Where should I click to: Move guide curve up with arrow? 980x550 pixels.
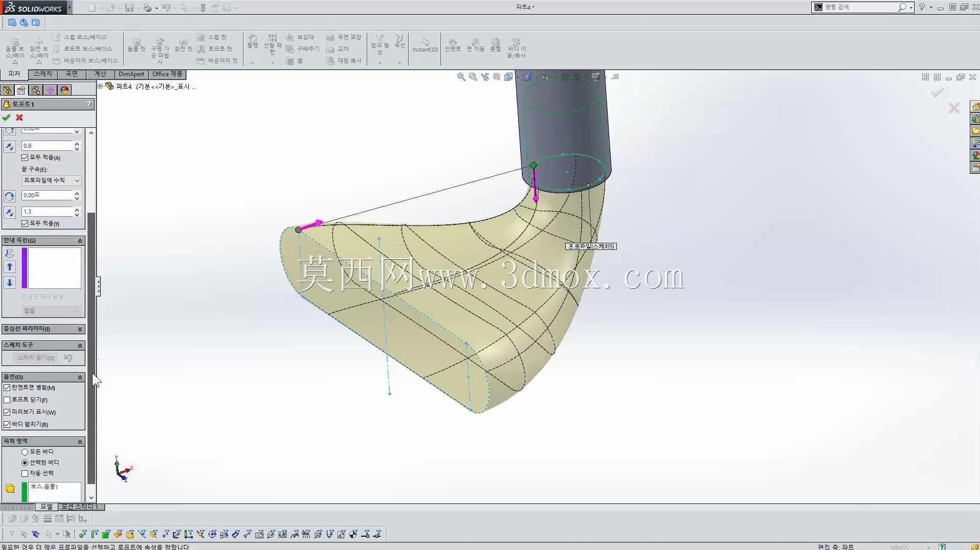pyautogui.click(x=10, y=267)
